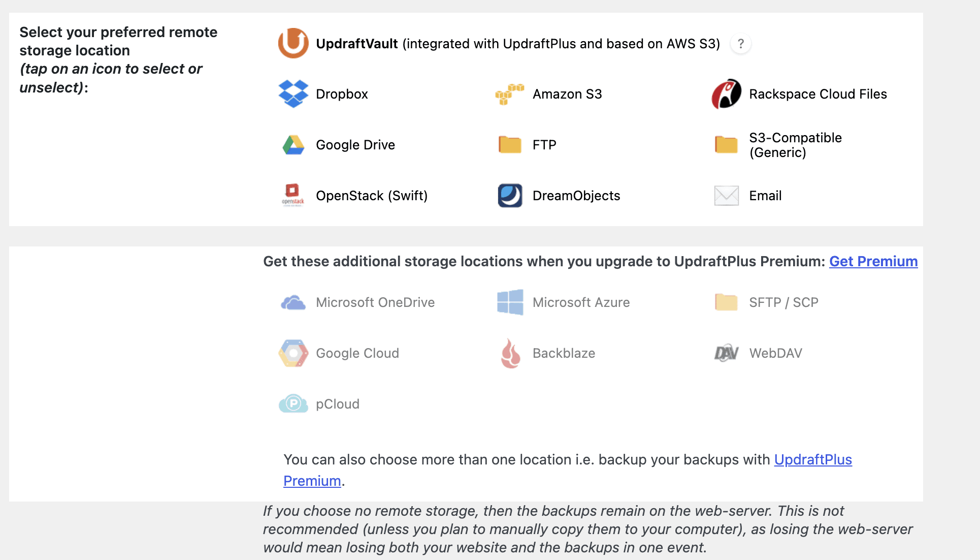
Task: Click the Dropbox text label
Action: tap(342, 94)
